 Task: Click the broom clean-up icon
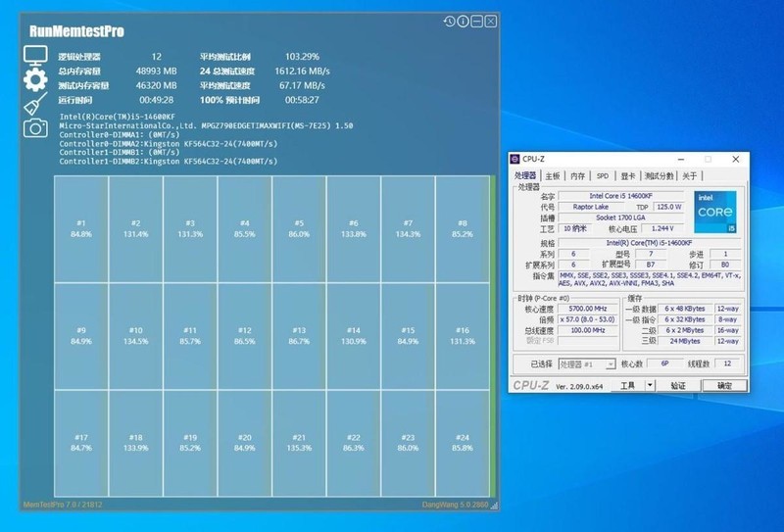pos(35,104)
